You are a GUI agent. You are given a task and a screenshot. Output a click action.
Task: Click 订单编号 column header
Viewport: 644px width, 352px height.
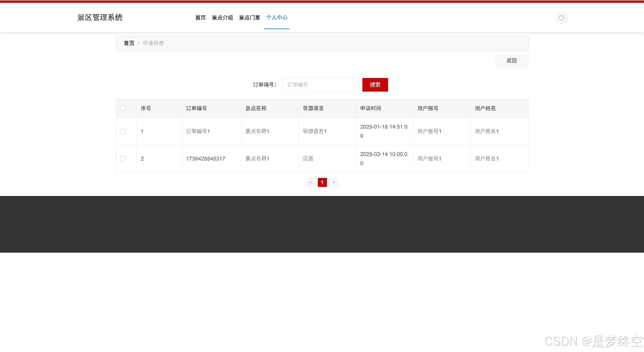pyautogui.click(x=196, y=108)
